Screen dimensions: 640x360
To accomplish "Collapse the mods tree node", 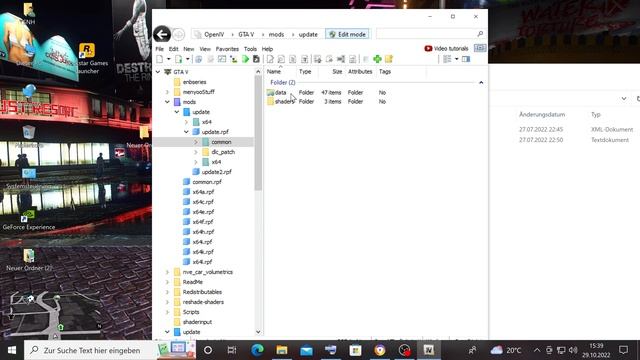I will click(x=167, y=102).
